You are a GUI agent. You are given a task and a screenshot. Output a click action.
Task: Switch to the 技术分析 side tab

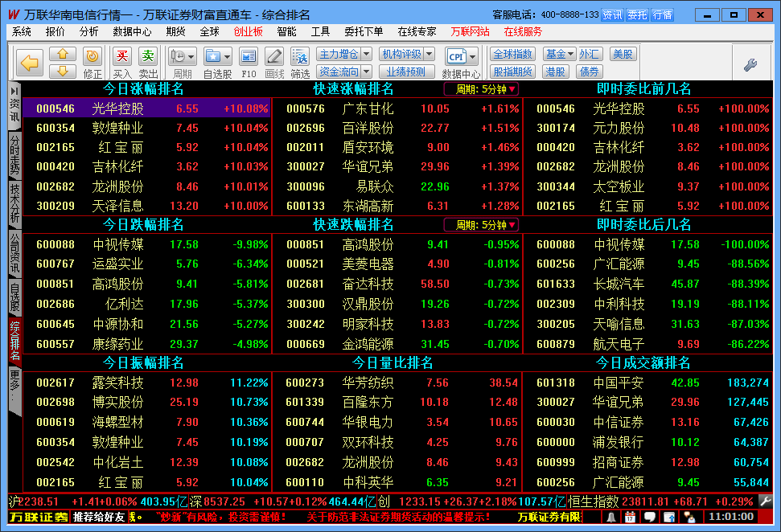coord(15,203)
